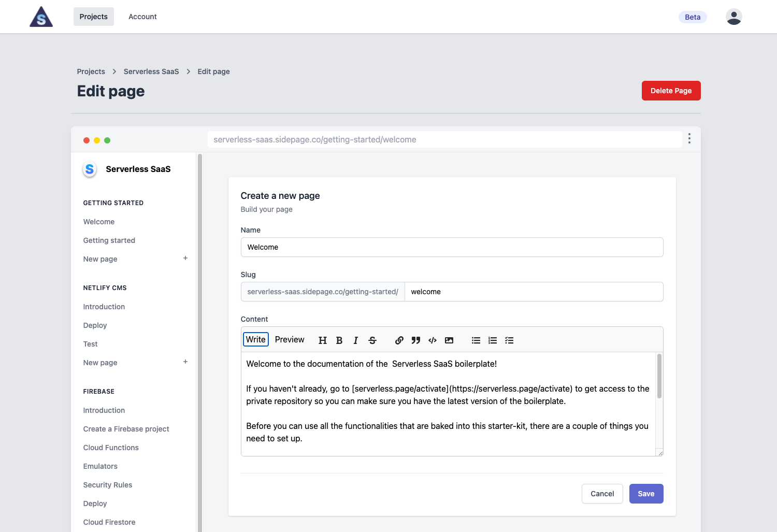Click the GETTING STARTED section header

tap(113, 203)
